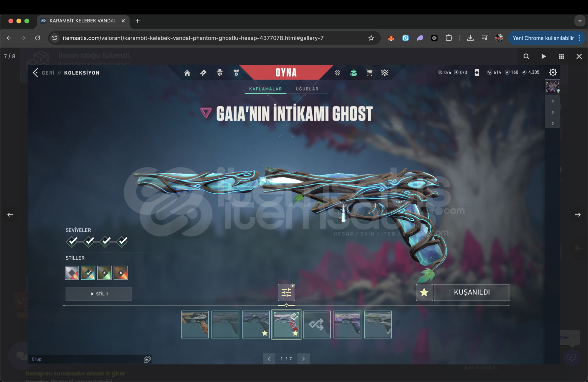Choose the checked second style swatch

coord(88,273)
